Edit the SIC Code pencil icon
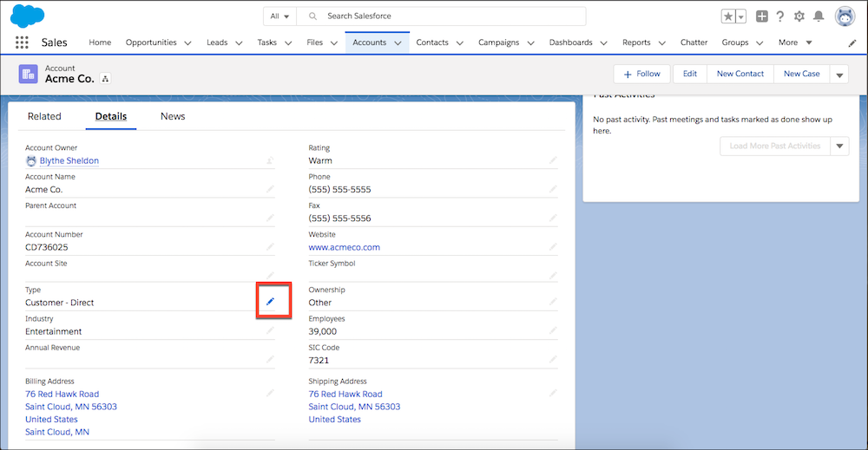This screenshot has height=450, width=868. pyautogui.click(x=553, y=359)
